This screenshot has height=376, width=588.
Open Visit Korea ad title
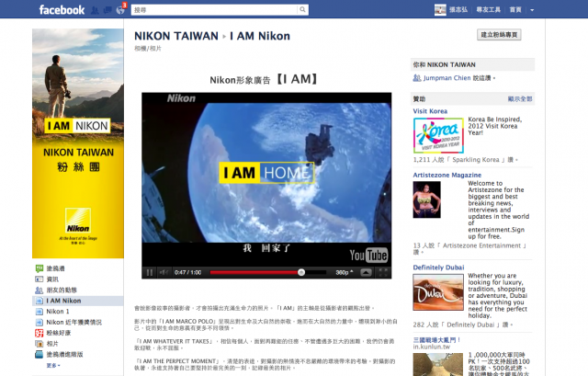(430, 111)
